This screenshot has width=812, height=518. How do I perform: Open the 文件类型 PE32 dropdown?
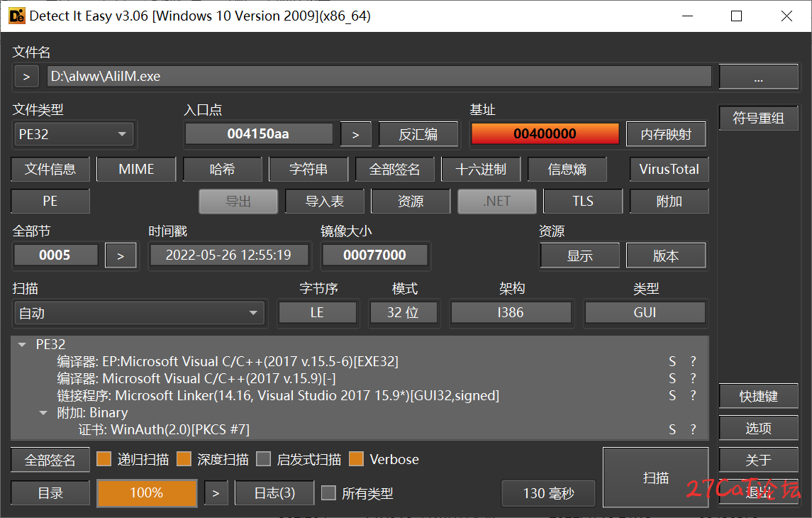pos(73,134)
